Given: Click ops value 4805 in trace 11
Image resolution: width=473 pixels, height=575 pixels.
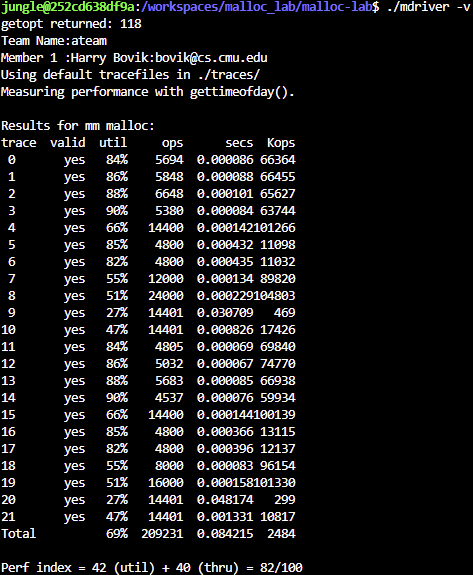Looking at the screenshot, I should [x=169, y=347].
